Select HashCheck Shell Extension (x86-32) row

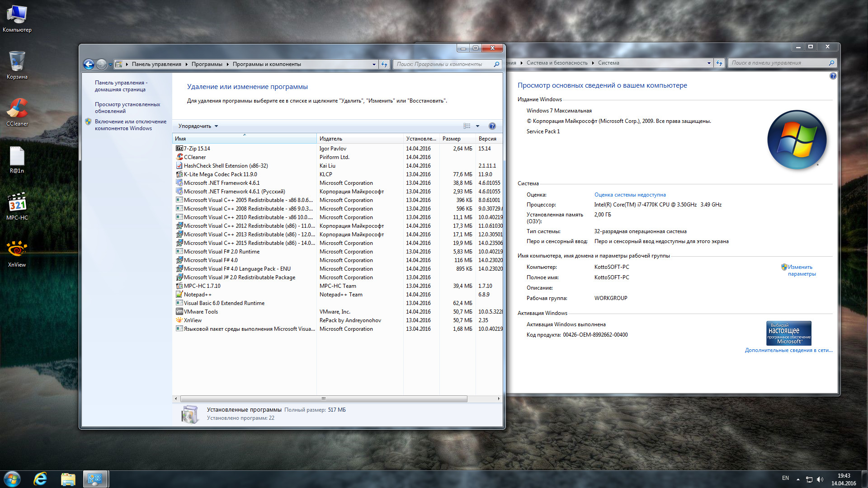tap(338, 165)
